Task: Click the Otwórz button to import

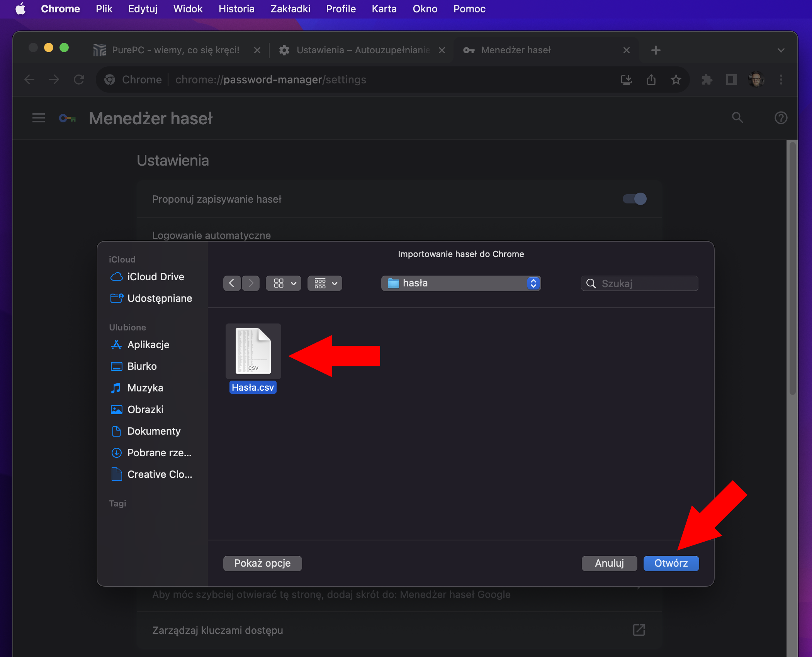Action: click(671, 563)
